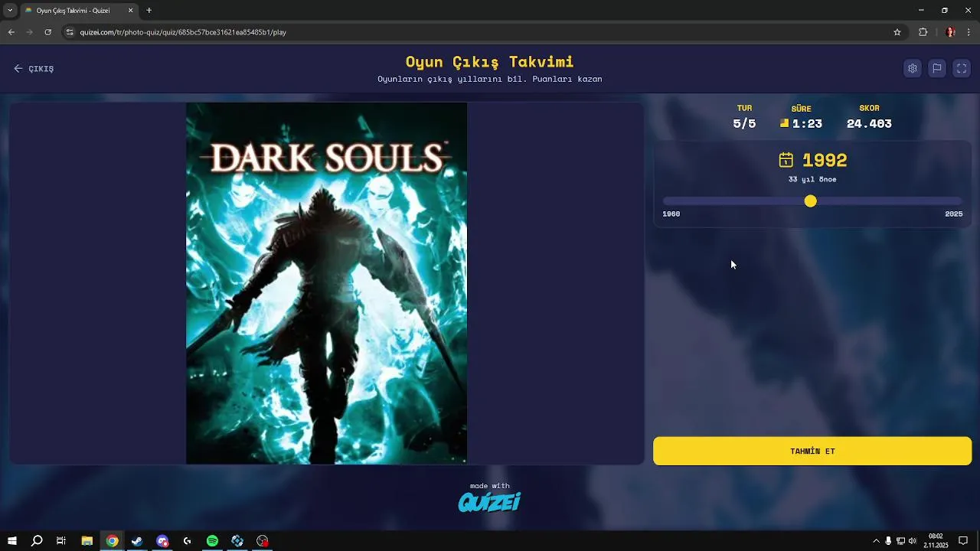Image resolution: width=980 pixels, height=551 pixels.
Task: Click the calendar icon beside 1992
Action: pos(786,160)
